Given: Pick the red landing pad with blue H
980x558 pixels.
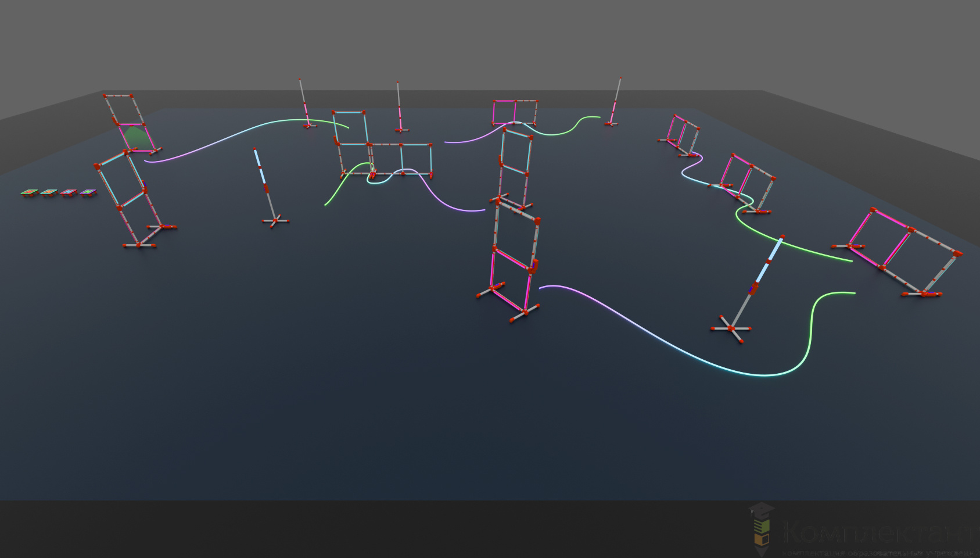Looking at the screenshot, I should [x=69, y=192].
